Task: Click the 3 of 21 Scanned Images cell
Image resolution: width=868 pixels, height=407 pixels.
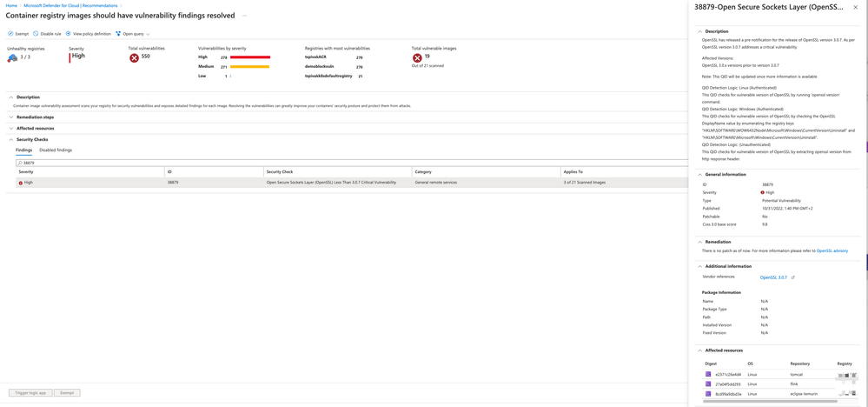Action: point(585,182)
